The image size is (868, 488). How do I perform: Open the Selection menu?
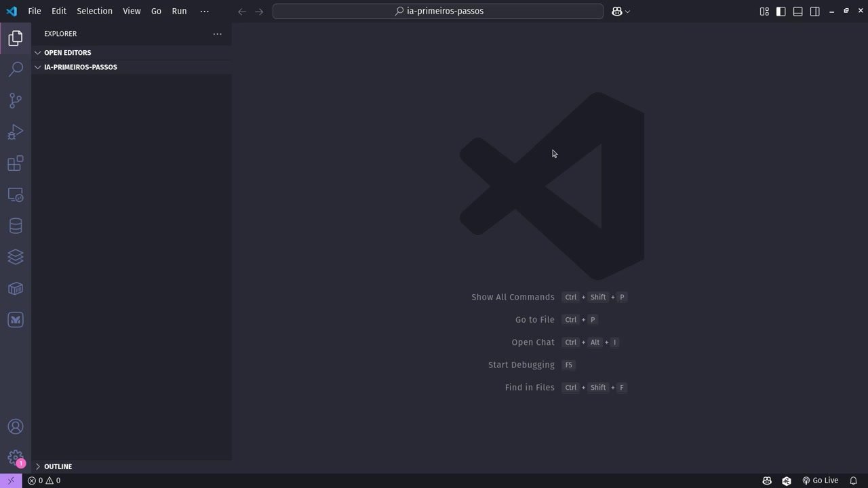point(94,11)
